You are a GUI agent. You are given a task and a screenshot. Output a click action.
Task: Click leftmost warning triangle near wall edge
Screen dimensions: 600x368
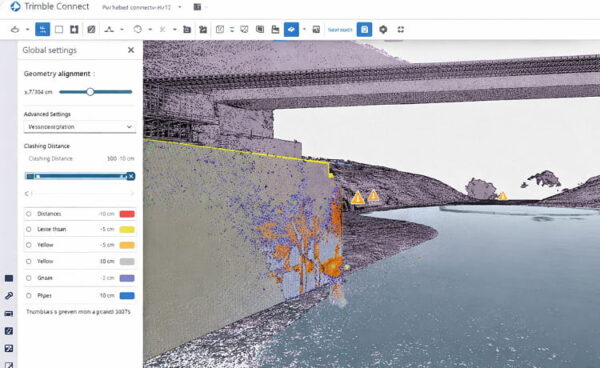pyautogui.click(x=357, y=198)
